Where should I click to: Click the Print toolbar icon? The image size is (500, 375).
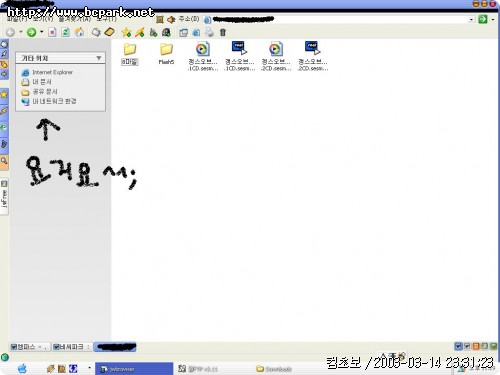[x=209, y=32]
